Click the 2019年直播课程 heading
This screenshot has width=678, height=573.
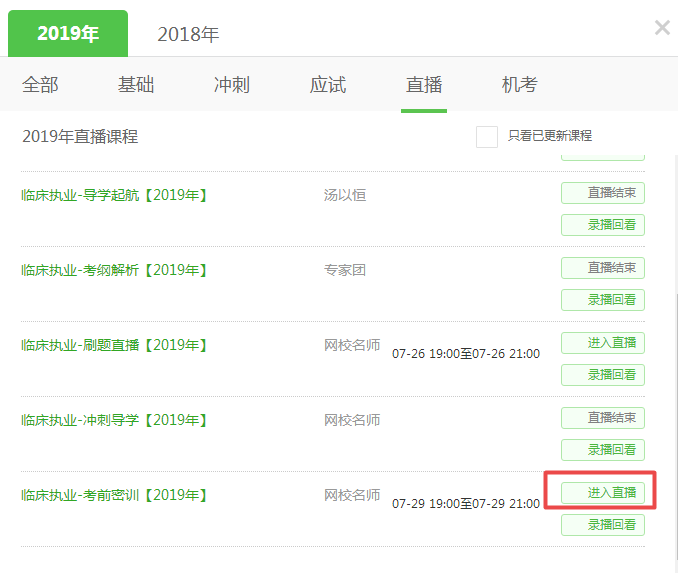click(80, 137)
